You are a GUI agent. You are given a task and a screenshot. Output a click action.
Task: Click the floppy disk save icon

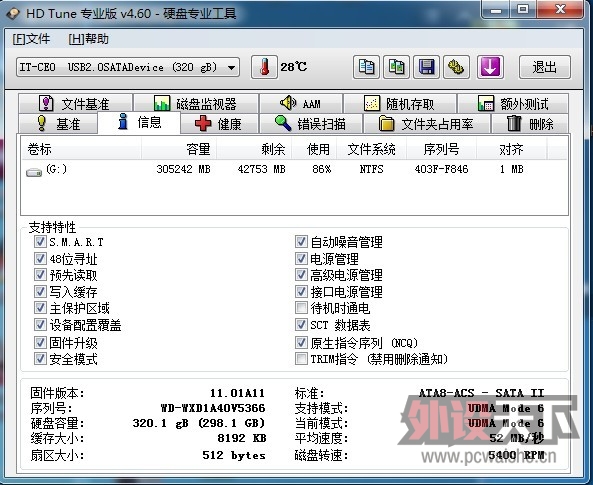[426, 67]
